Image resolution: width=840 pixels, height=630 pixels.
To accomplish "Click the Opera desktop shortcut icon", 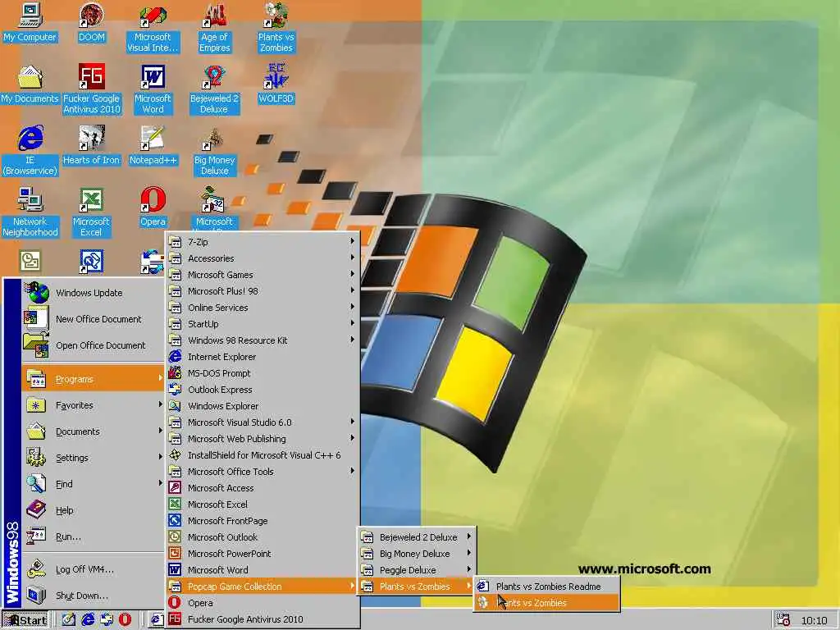I will (x=153, y=207).
